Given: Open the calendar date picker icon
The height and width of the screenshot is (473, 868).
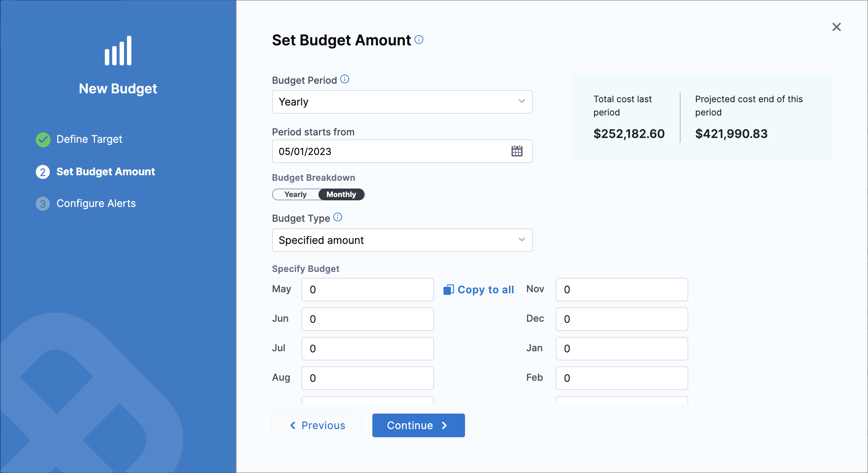Looking at the screenshot, I should [517, 151].
